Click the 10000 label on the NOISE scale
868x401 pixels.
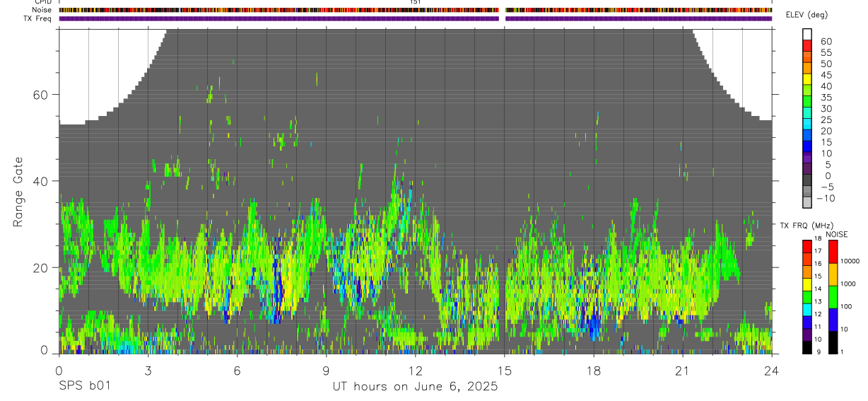click(x=850, y=261)
